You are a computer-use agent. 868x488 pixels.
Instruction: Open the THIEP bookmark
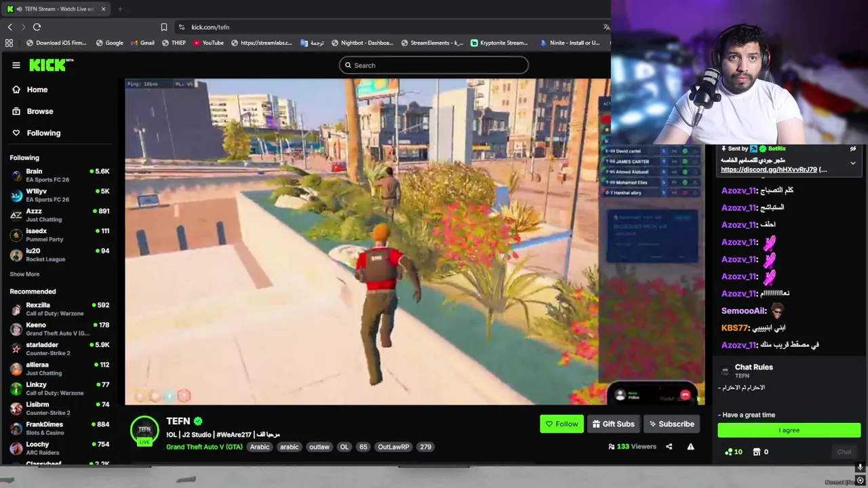tap(173, 43)
